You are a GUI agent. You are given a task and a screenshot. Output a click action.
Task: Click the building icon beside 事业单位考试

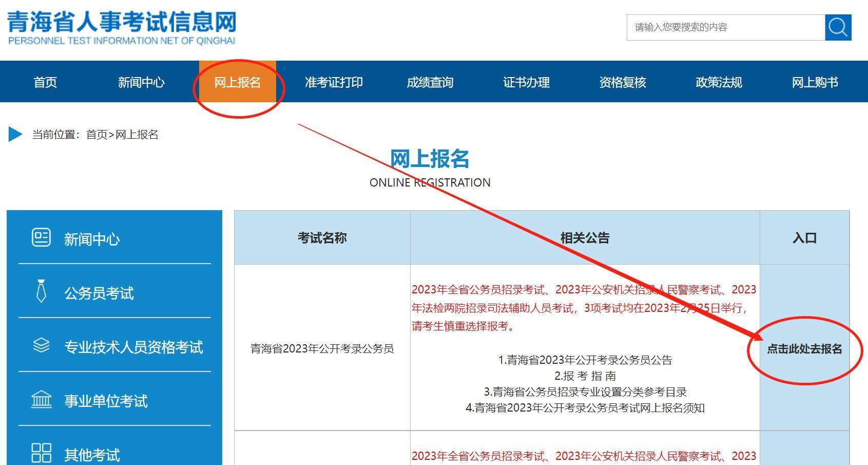click(x=41, y=399)
